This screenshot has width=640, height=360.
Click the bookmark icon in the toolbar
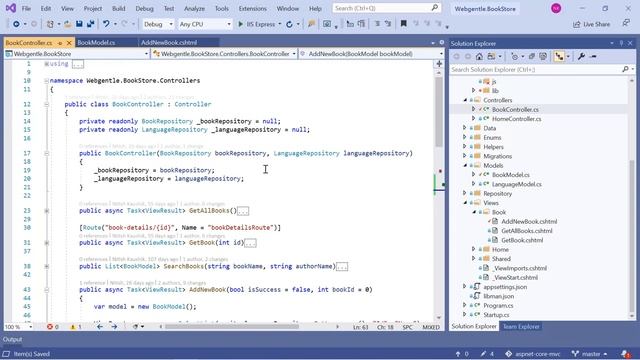click(x=403, y=24)
